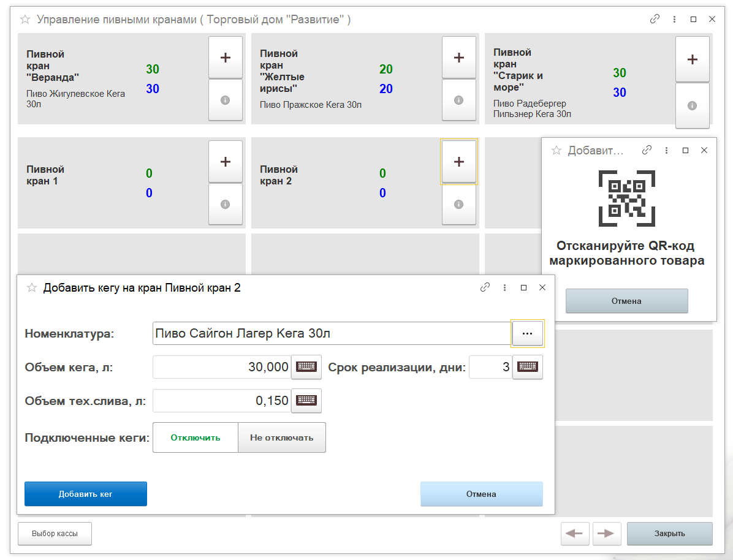Open keypad for Срок реализации days

tap(527, 367)
